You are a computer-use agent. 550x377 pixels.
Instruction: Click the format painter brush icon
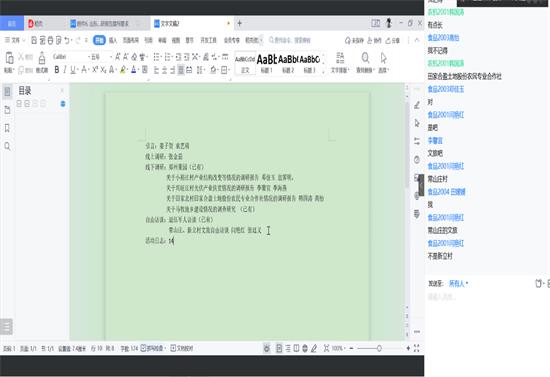42,62
